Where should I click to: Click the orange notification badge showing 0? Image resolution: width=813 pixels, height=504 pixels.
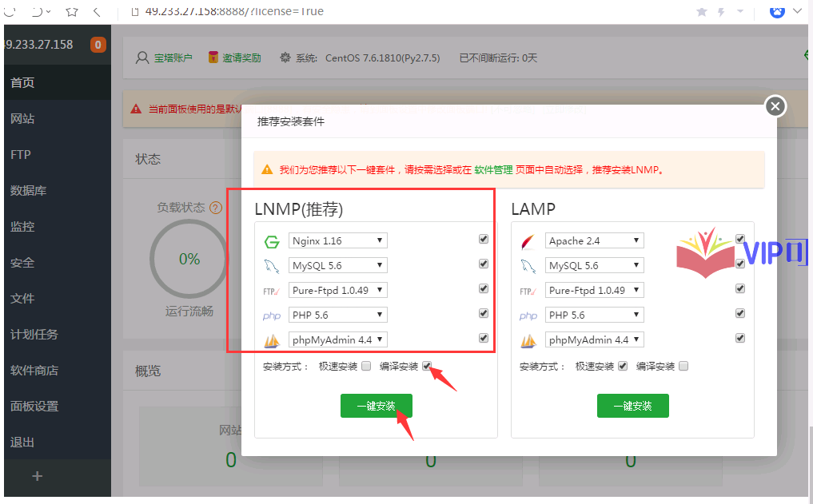[98, 45]
